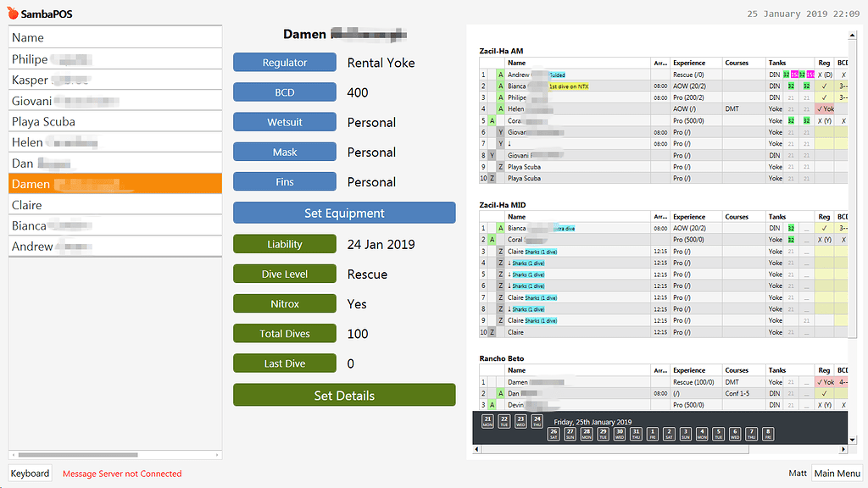The image size is (868, 488).
Task: Toggle the Nitrox setting for Damen
Action: [284, 303]
